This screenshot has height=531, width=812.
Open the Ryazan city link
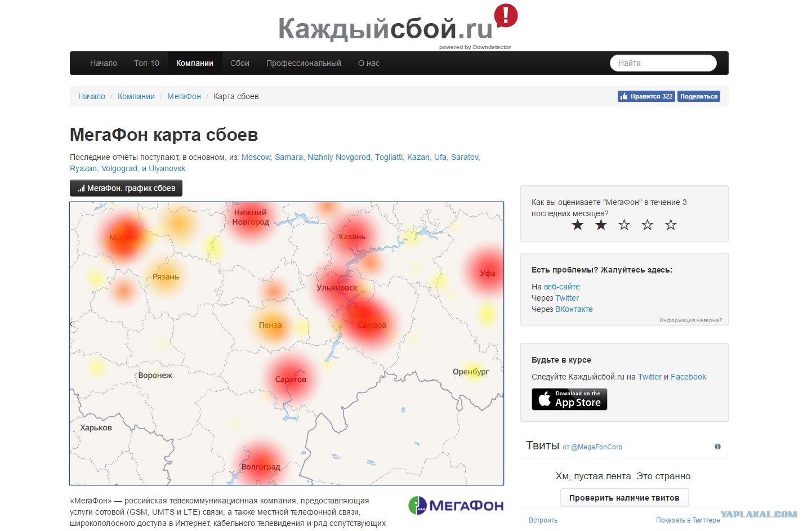83,168
